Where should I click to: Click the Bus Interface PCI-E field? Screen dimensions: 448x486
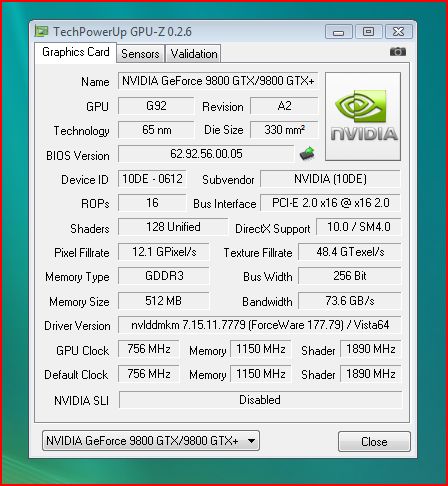pos(330,203)
